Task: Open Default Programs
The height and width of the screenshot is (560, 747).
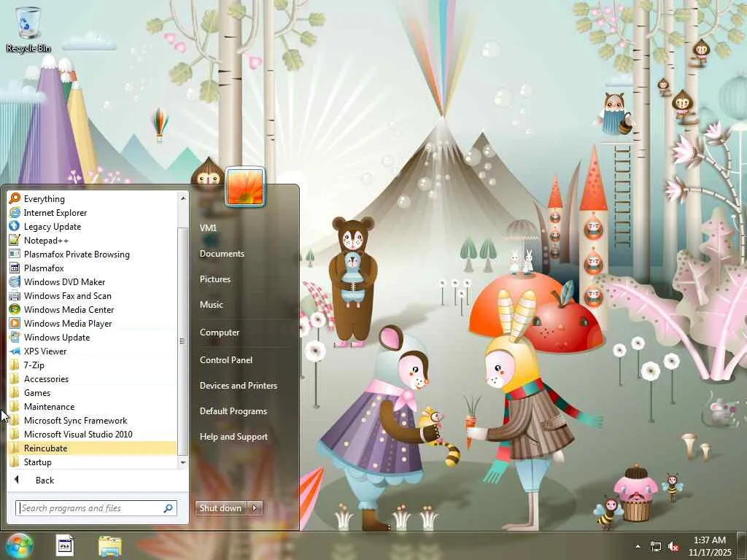Action: point(233,411)
